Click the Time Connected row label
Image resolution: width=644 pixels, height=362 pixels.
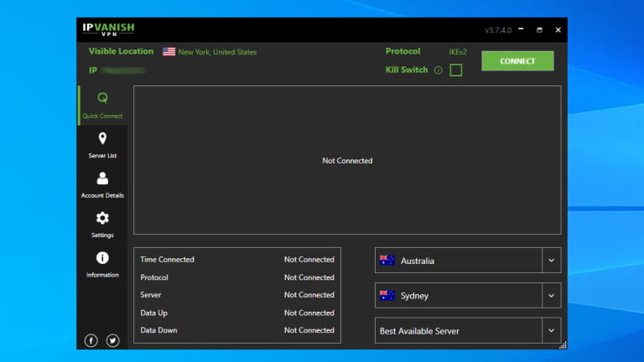[167, 260]
